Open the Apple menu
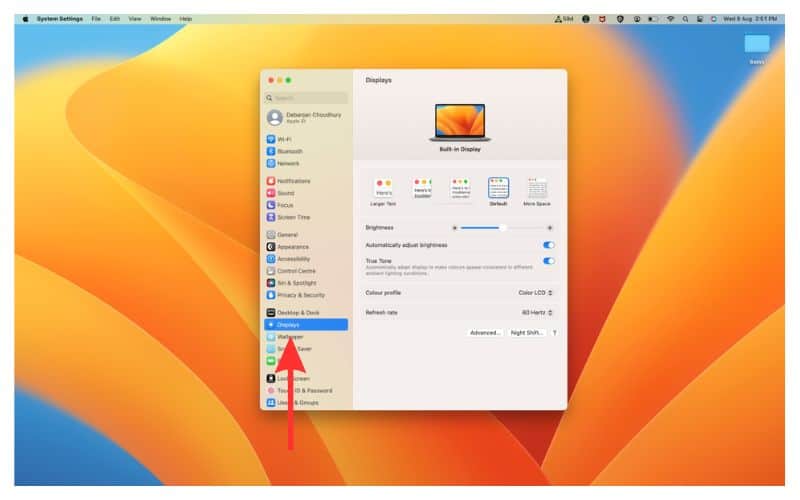The image size is (800, 500). coord(25,19)
